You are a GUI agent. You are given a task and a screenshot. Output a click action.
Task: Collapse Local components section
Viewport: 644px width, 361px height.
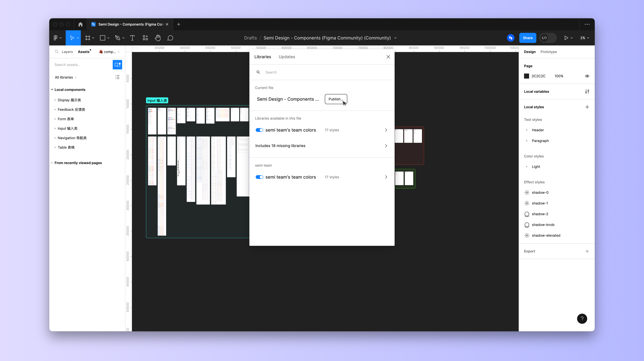tap(52, 89)
